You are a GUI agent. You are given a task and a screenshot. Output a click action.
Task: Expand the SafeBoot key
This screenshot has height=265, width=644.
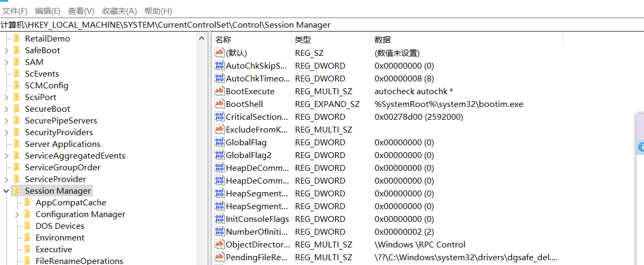click(x=6, y=51)
